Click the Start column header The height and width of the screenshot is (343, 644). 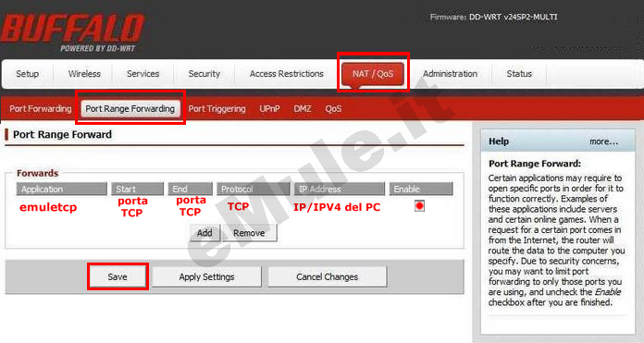(x=137, y=190)
